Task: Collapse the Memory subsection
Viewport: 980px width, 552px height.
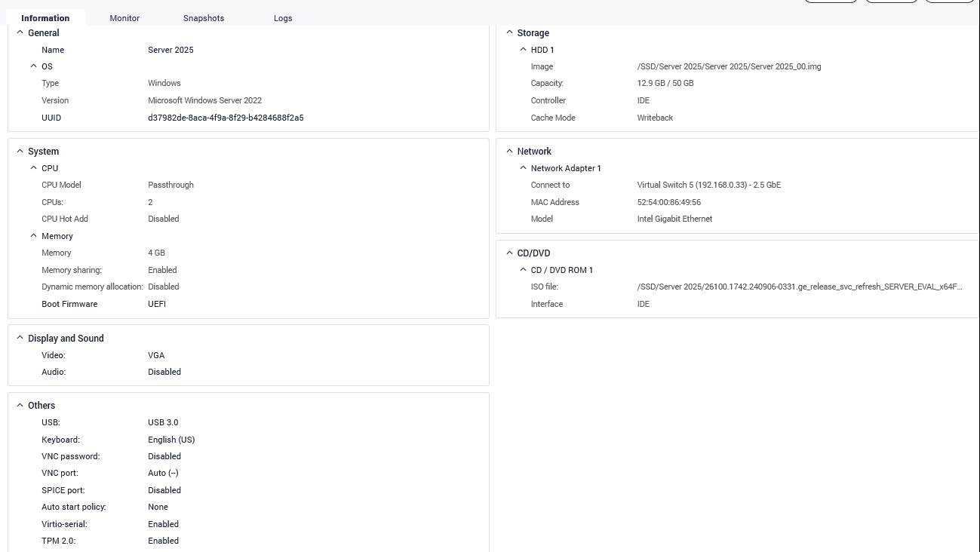Action: click(x=34, y=236)
